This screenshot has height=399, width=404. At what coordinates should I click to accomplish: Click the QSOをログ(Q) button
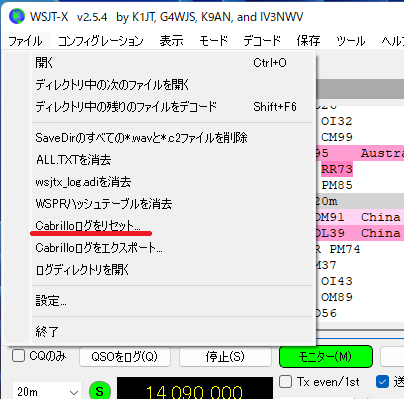[125, 357]
